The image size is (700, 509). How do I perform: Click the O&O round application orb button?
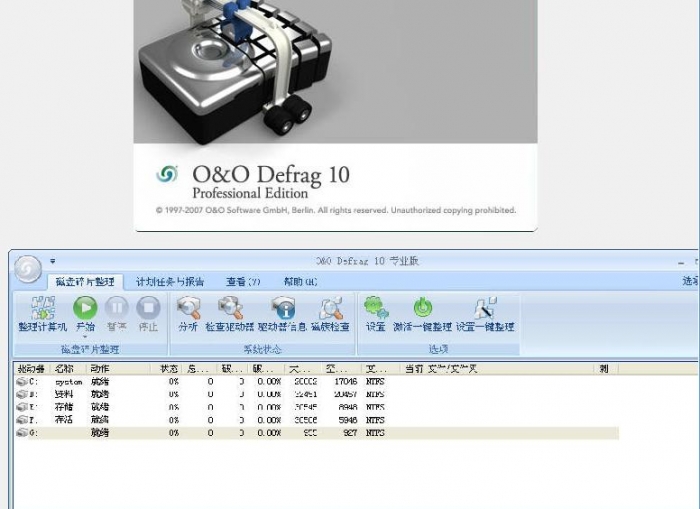28,269
